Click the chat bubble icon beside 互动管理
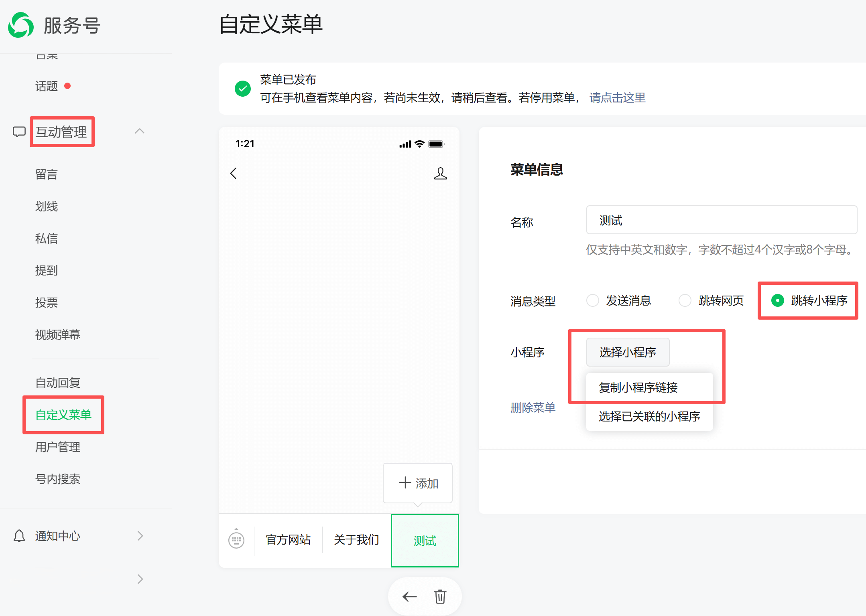The width and height of the screenshot is (866, 616). pos(19,132)
